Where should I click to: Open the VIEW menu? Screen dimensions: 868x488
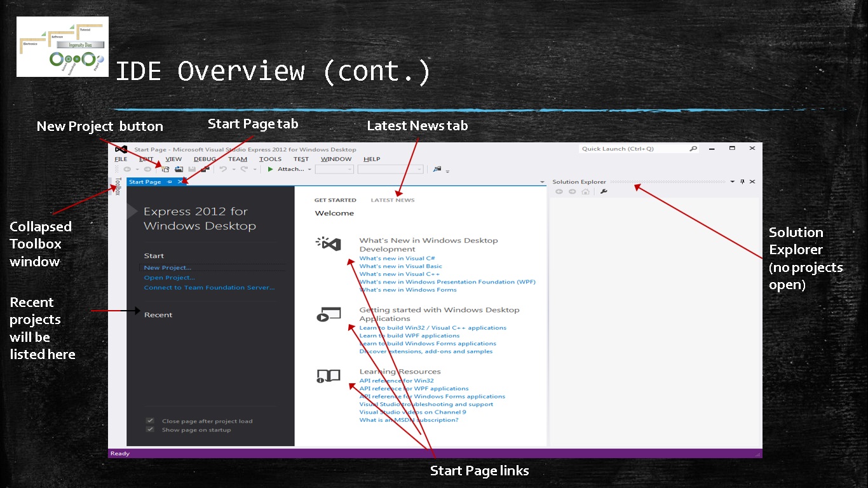pos(173,159)
